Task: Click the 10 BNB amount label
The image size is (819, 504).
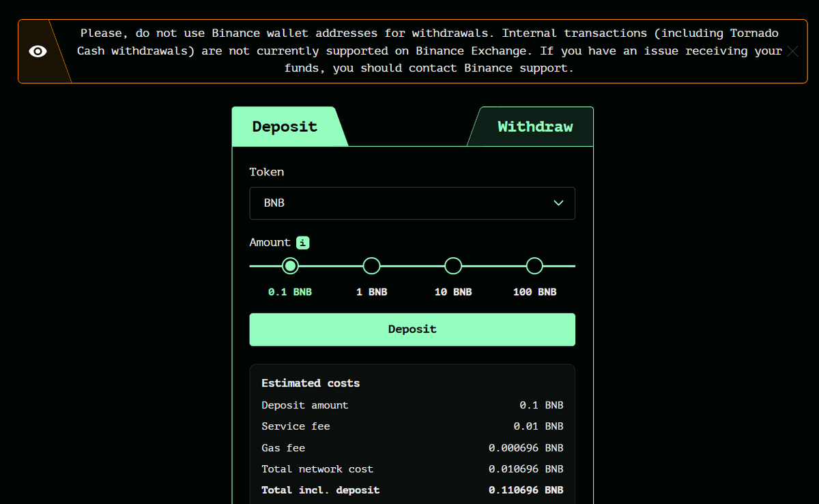Action: tap(453, 292)
